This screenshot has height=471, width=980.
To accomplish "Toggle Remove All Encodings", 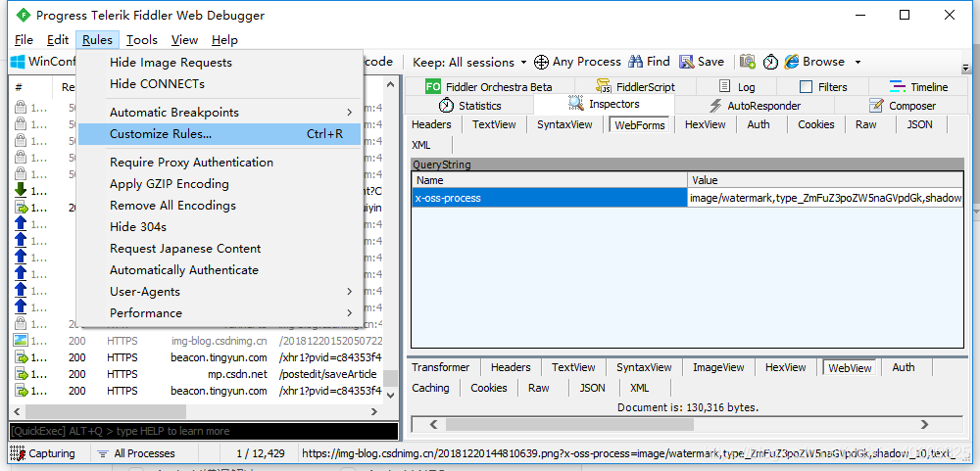I will 220,206.
